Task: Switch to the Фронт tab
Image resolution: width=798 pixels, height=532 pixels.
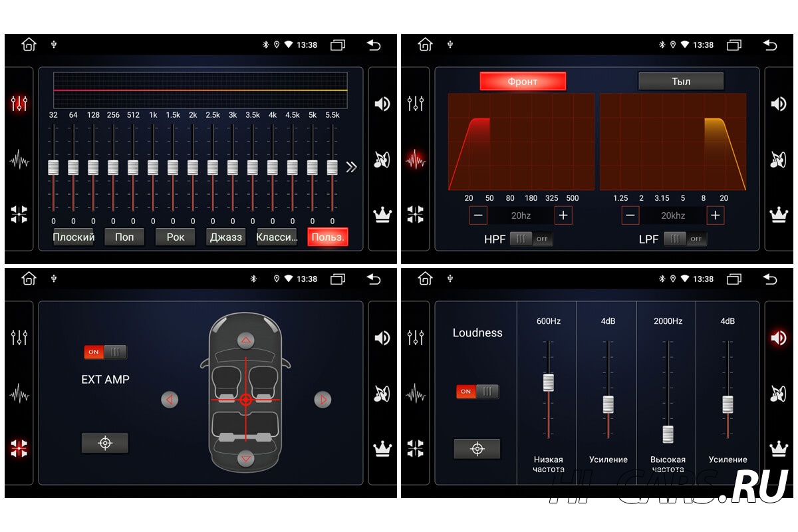Action: click(523, 81)
